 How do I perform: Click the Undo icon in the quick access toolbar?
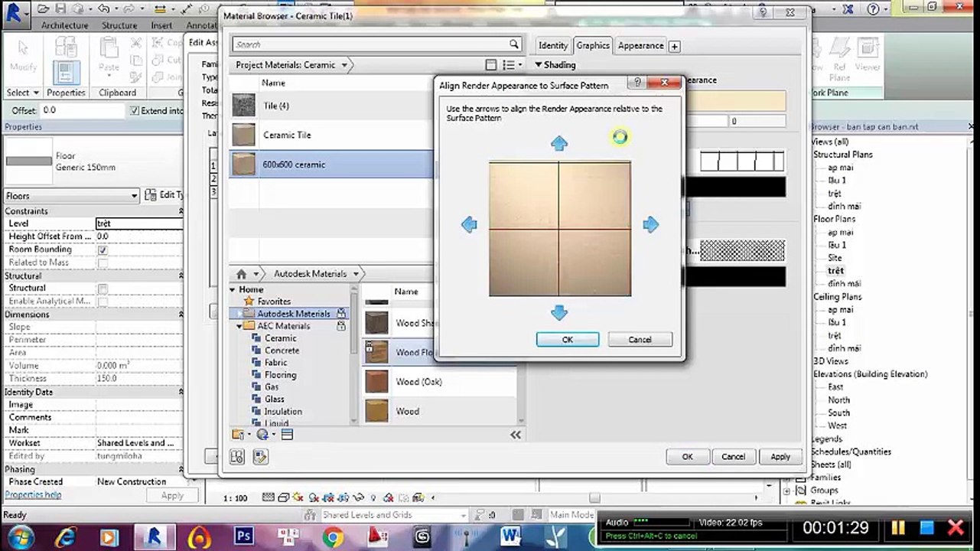click(x=103, y=9)
